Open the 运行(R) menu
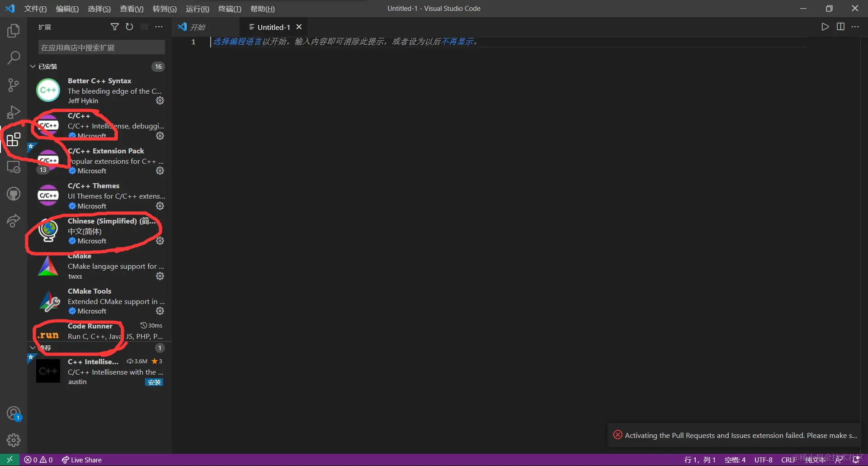 (198, 9)
